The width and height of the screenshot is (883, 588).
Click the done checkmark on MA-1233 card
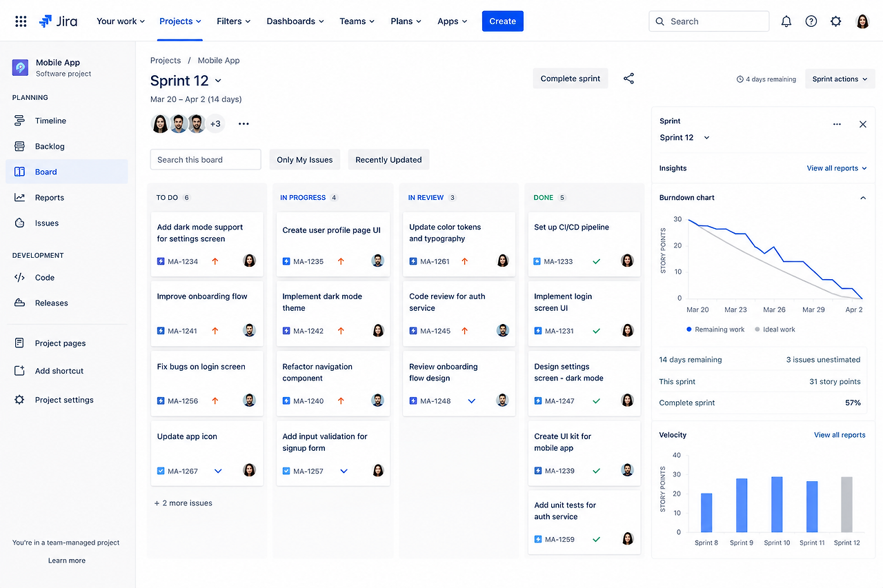[x=597, y=261]
